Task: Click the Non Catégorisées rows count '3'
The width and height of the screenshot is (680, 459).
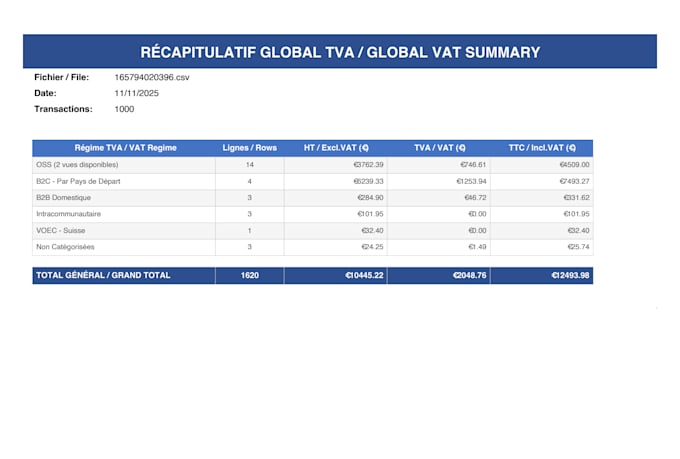Action: (249, 247)
